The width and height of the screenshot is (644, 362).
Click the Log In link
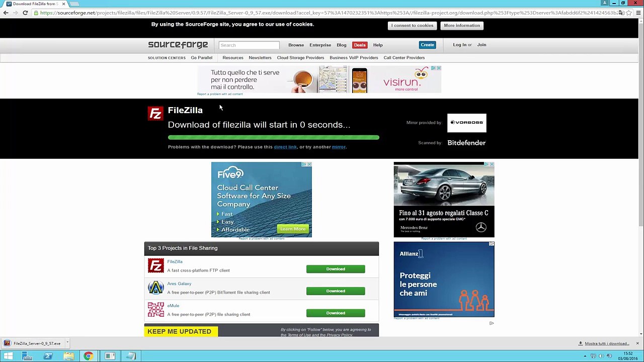click(459, 45)
